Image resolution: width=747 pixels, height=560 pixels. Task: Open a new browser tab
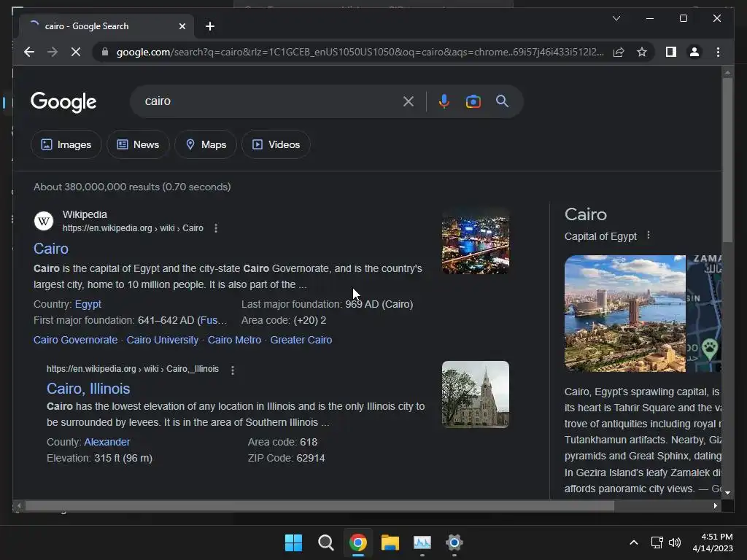click(x=210, y=26)
